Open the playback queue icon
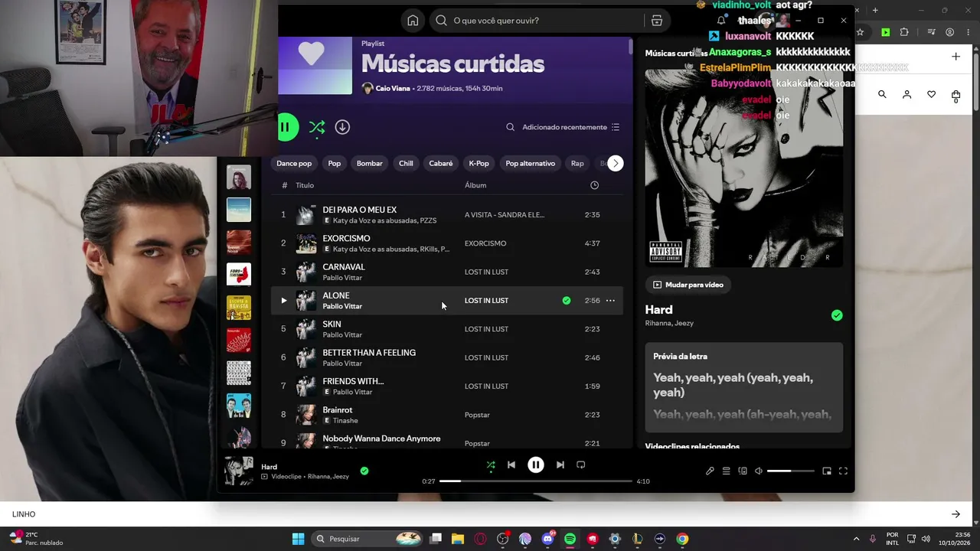980x551 pixels. 726,471
